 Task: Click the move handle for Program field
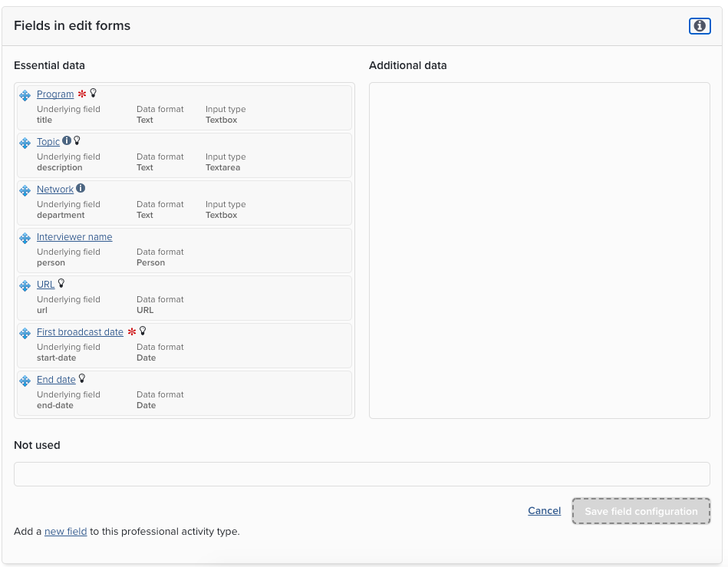click(x=25, y=96)
